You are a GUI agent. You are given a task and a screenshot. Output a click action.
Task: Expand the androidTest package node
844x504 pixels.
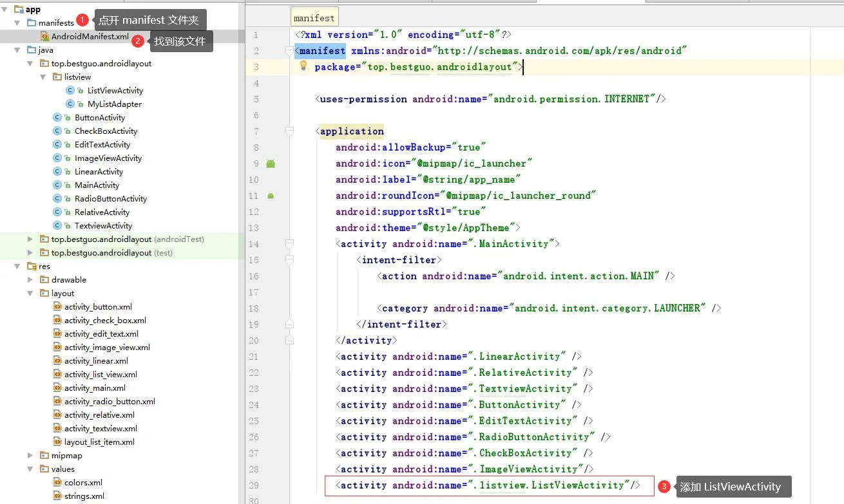point(30,239)
